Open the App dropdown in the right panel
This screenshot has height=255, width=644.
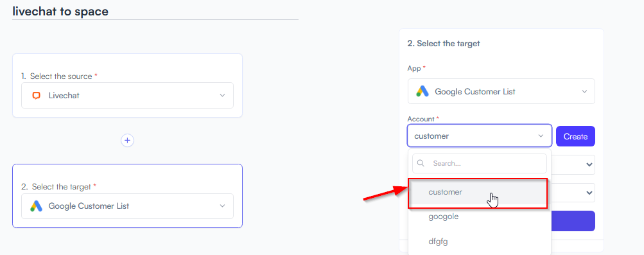(501, 91)
